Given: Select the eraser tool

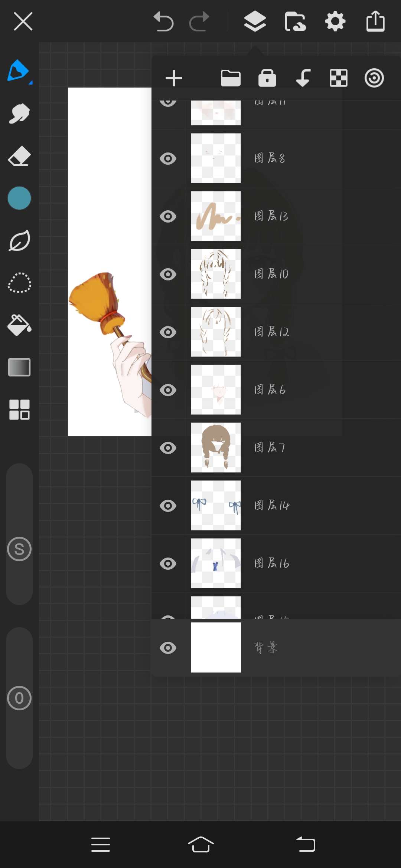Looking at the screenshot, I should pyautogui.click(x=19, y=156).
